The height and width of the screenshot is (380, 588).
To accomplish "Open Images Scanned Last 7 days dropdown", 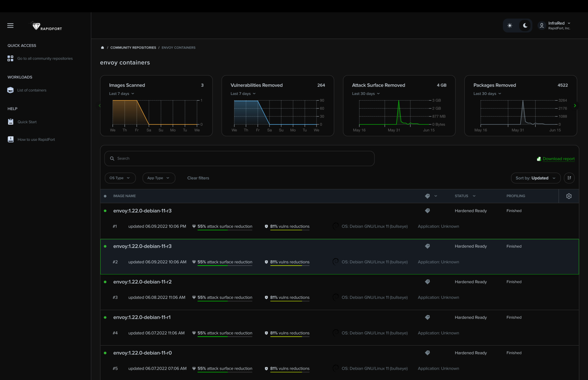I will click(122, 94).
